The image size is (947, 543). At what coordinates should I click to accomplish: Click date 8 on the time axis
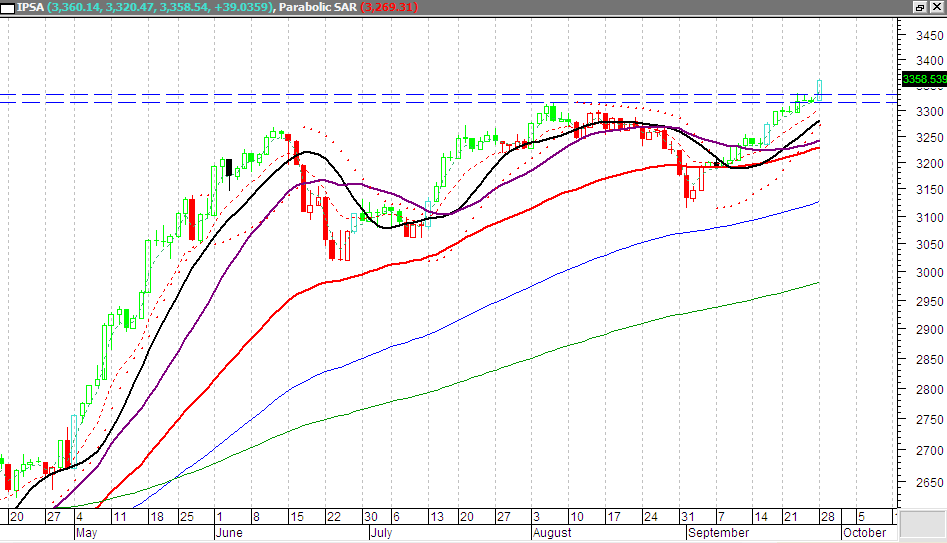256,517
